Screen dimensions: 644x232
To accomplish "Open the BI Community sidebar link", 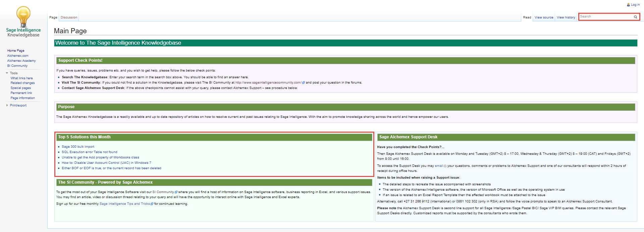I will [x=17, y=66].
